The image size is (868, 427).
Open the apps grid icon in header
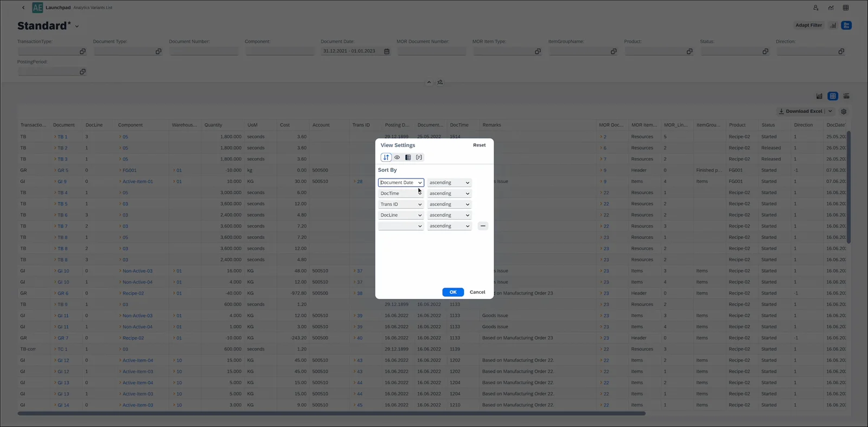click(x=846, y=8)
